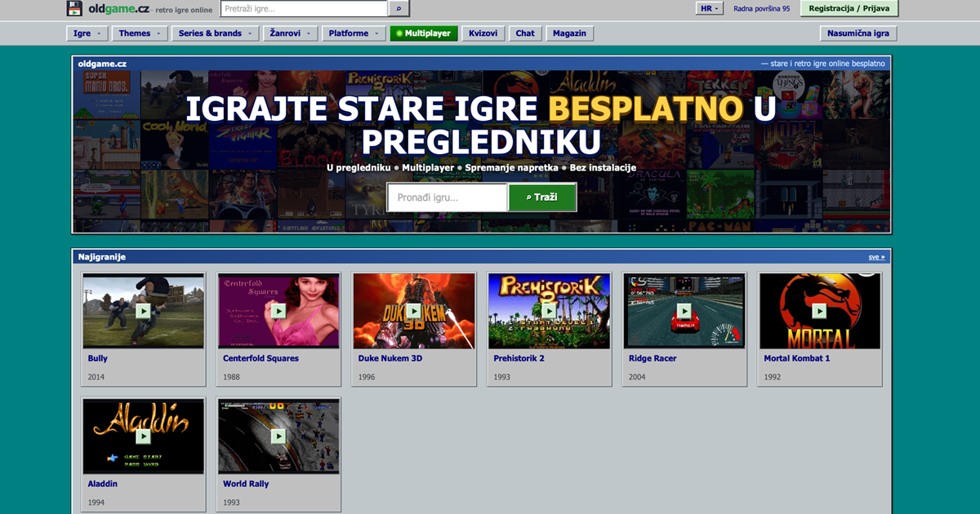Click Registracija / Prijava button

coord(849,9)
